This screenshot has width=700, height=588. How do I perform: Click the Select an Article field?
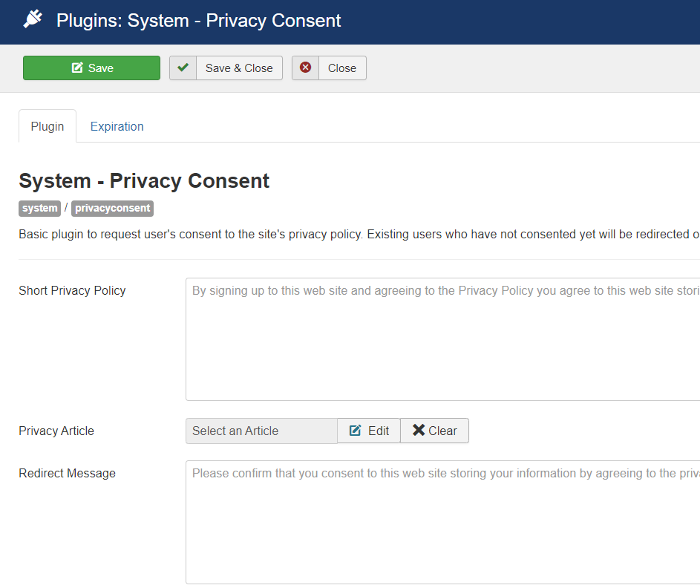coord(261,431)
